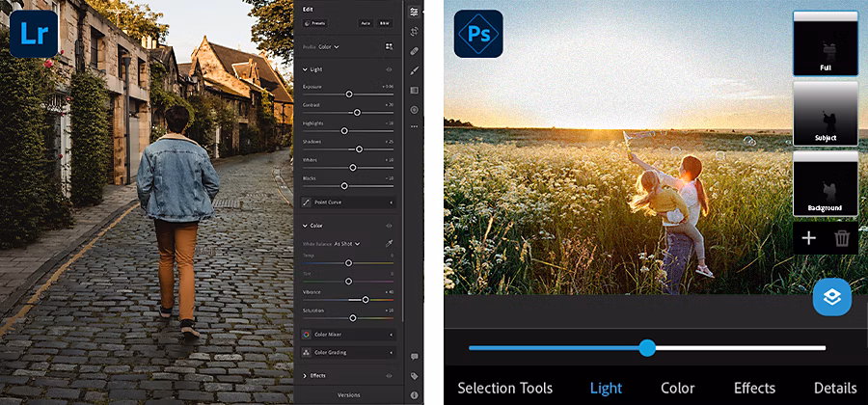Click the Blacks slider handle
Screen dimensions: 868x405
[x=344, y=186]
